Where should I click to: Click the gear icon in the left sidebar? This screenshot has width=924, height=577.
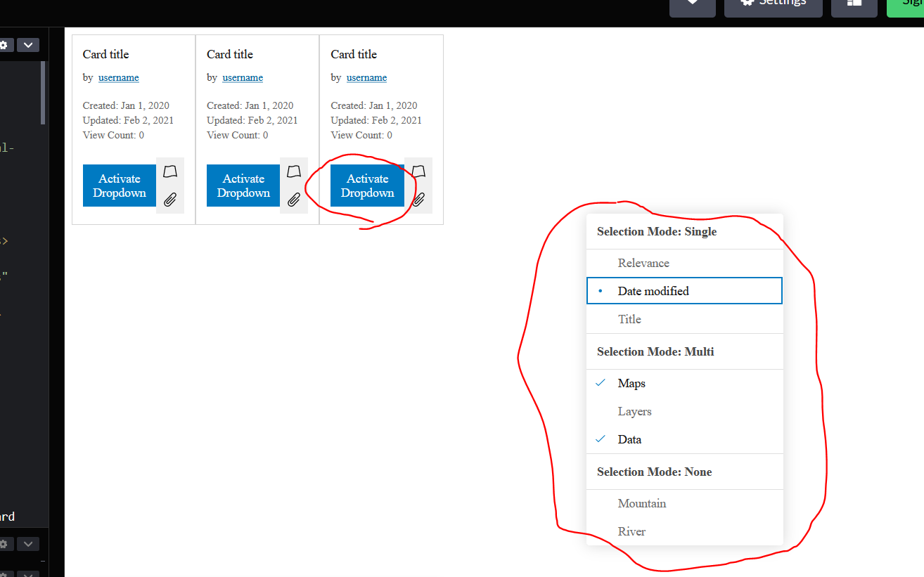pos(6,44)
